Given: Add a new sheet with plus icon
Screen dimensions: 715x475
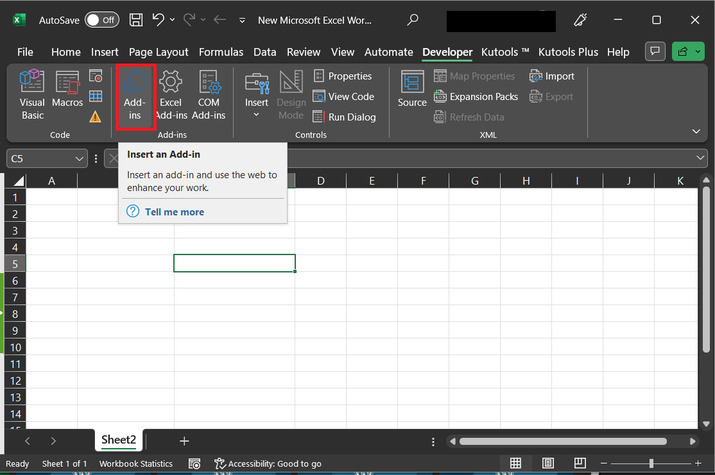Looking at the screenshot, I should (x=184, y=440).
